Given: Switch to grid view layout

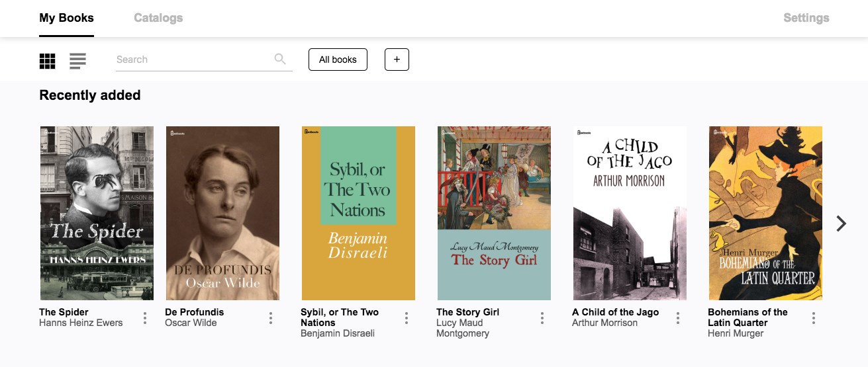Looking at the screenshot, I should click(x=47, y=61).
